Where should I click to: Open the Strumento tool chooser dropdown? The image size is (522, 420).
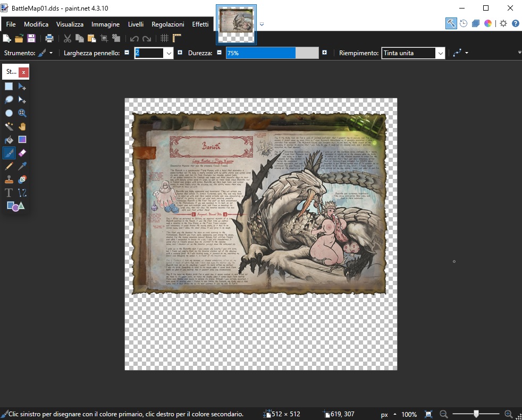(x=45, y=53)
